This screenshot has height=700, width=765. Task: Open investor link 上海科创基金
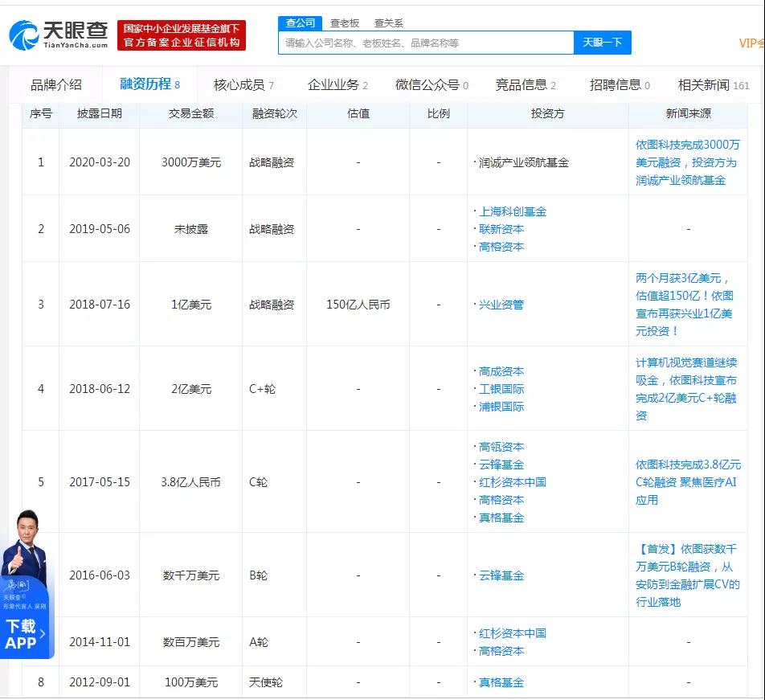click(513, 211)
